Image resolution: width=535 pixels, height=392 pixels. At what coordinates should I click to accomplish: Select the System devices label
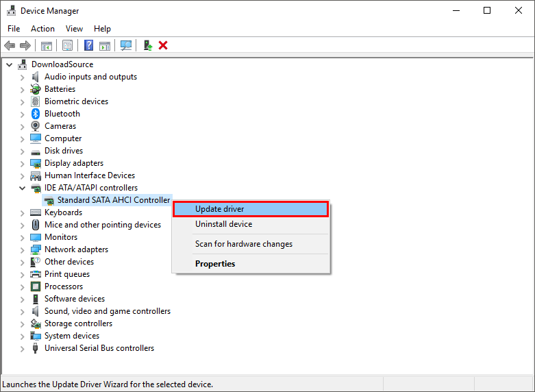[x=72, y=336]
